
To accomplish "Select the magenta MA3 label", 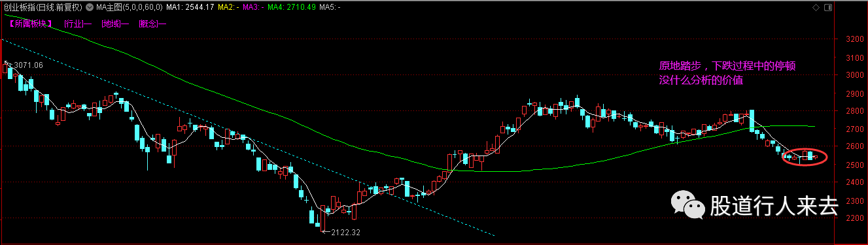I will [x=252, y=8].
